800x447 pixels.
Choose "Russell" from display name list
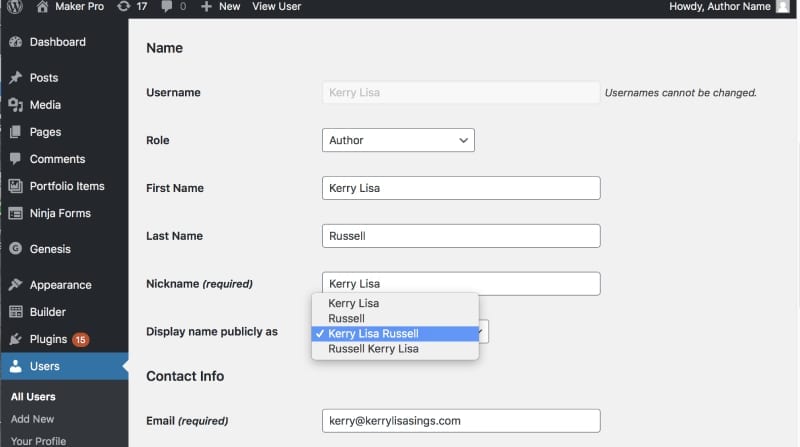click(347, 318)
